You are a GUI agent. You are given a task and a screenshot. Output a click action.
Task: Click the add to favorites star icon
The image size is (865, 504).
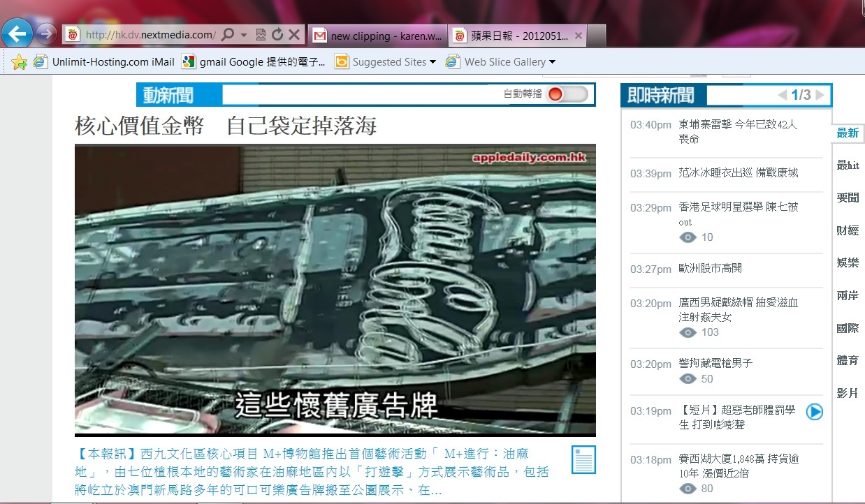click(x=20, y=62)
